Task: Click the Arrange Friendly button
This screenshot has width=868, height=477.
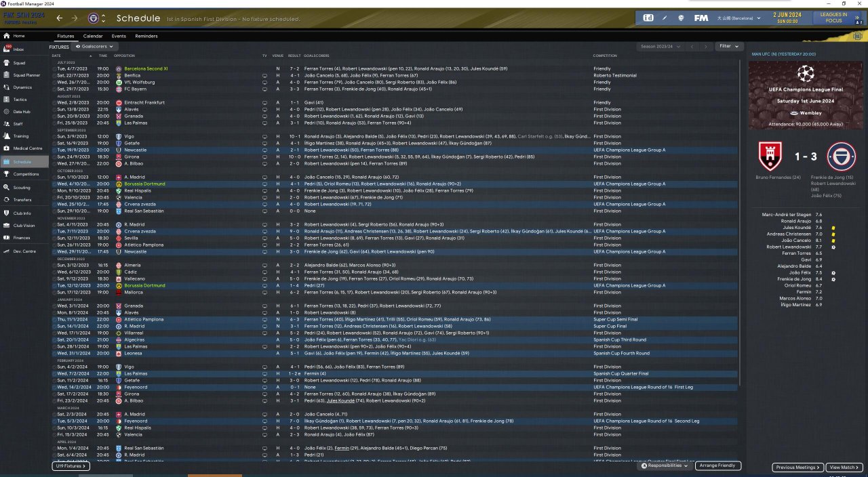Action: click(x=717, y=466)
